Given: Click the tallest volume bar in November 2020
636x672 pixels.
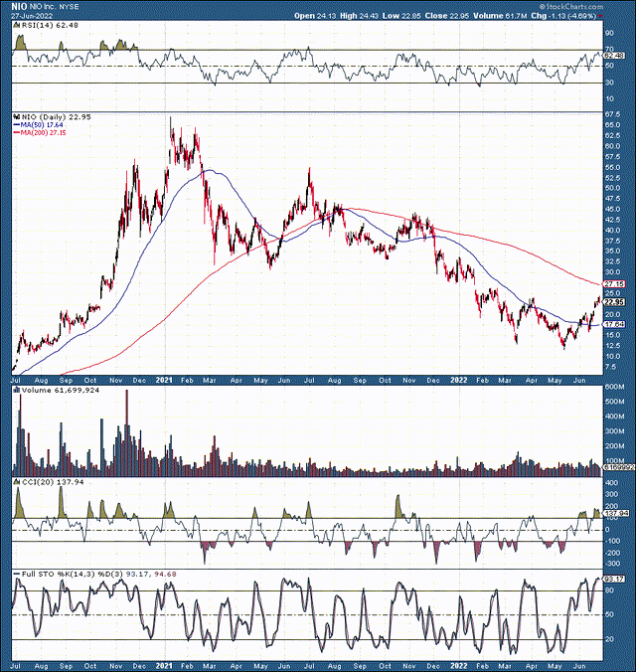Looking at the screenshot, I should pos(127,432).
